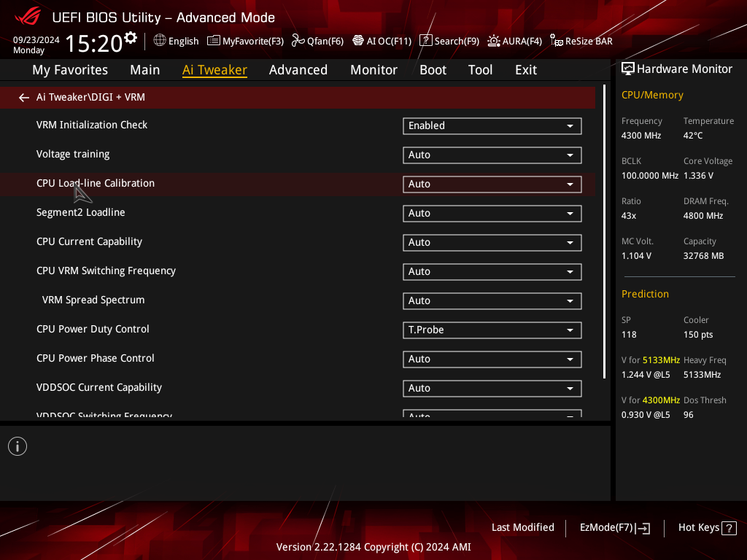
Task: Expand Segment2 Loadline dropdown
Action: [492, 214]
